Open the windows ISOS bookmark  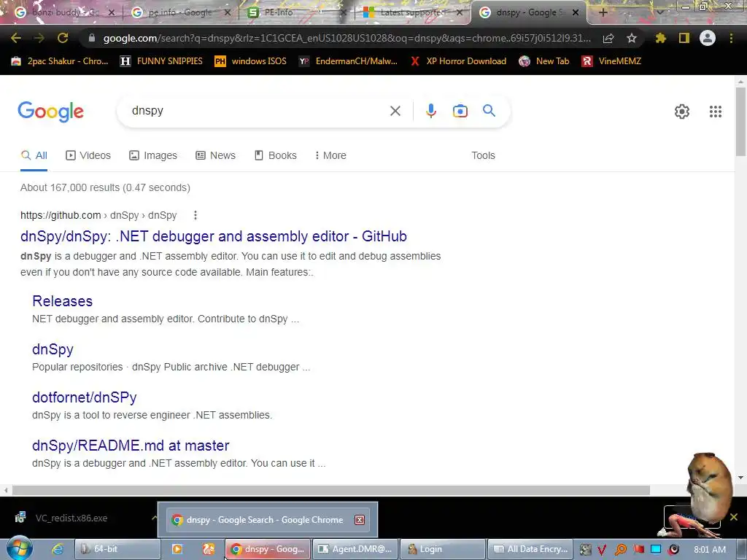[x=251, y=61]
